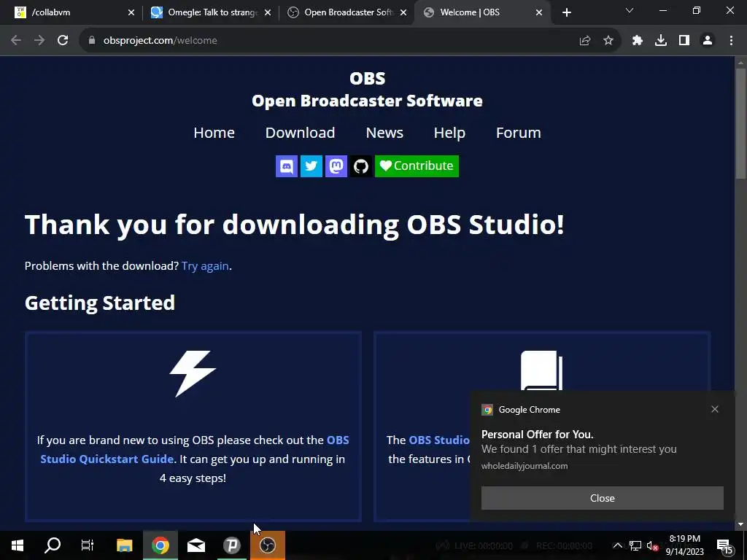
Task: Click the lightning bolt quickstart icon
Action: (193, 374)
